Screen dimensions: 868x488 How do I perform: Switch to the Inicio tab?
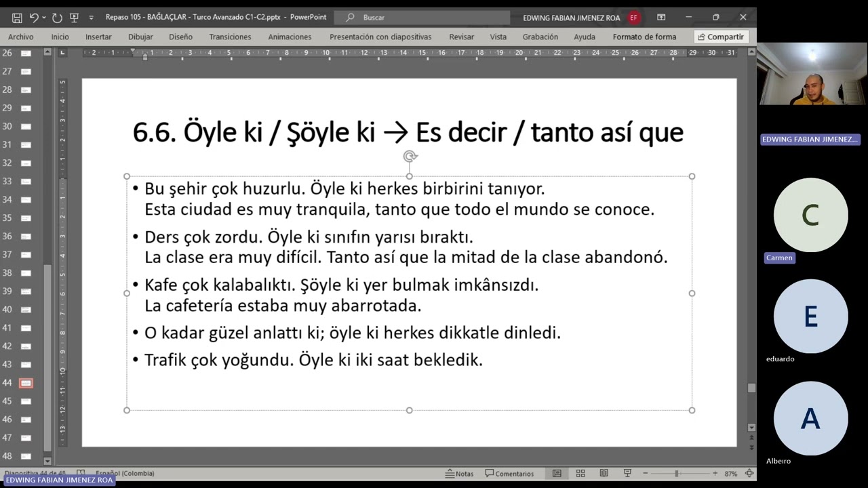[x=60, y=37]
